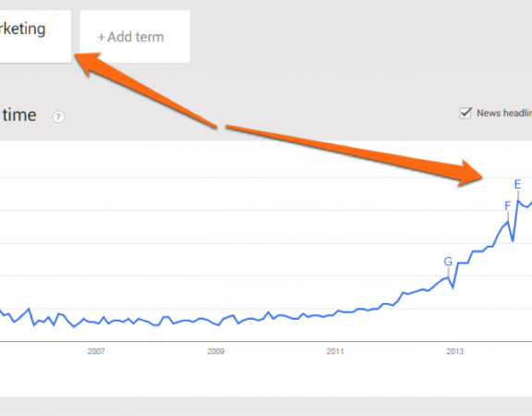Click the News headlines label text
Screen dimensions: 532x416
[x=504, y=113]
